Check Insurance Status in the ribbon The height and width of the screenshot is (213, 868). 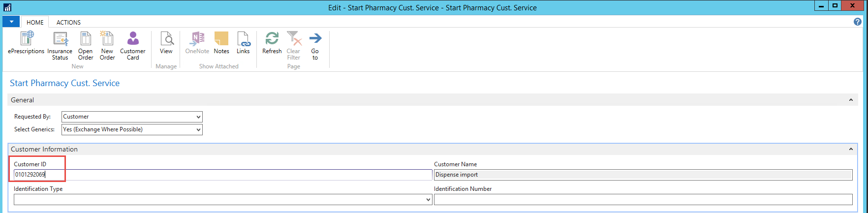click(60, 39)
